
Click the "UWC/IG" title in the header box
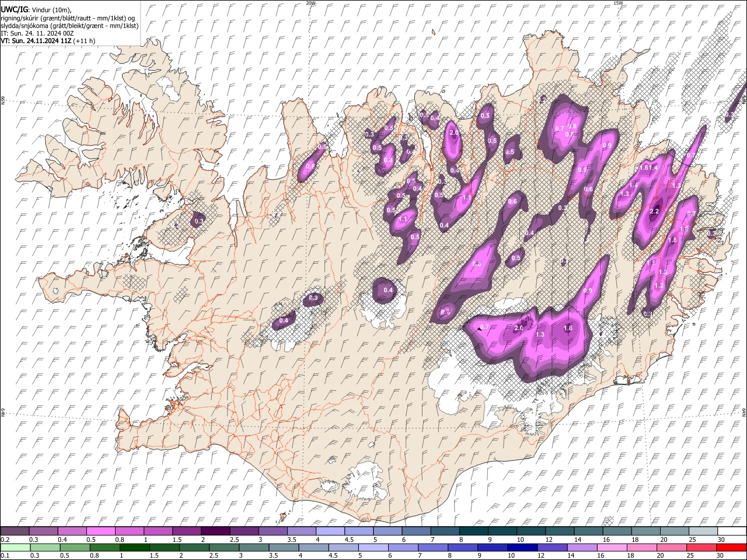[13, 9]
